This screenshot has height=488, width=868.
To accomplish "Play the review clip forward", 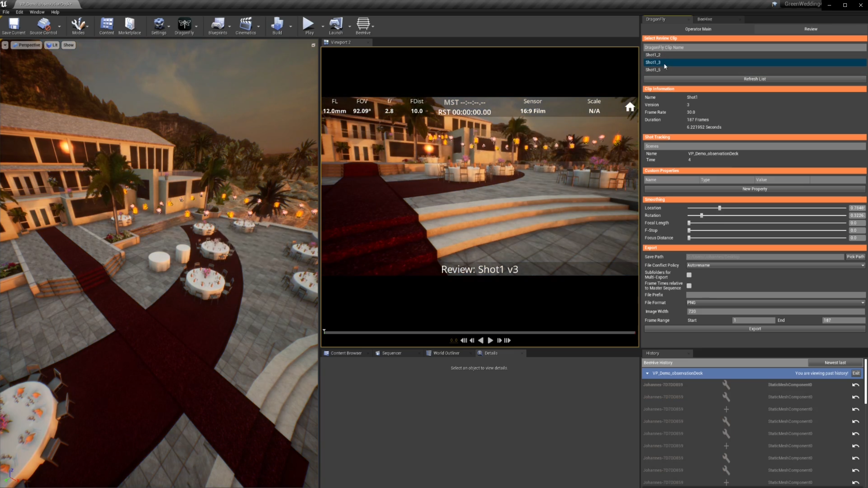I will (x=490, y=340).
